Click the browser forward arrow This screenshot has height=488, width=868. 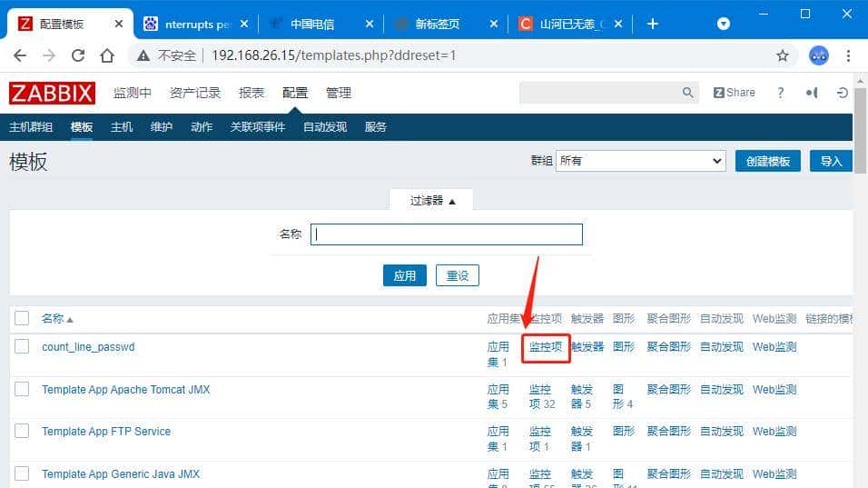click(49, 55)
